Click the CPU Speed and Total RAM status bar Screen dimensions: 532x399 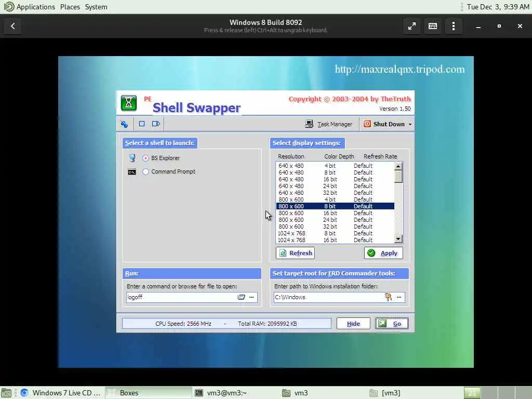point(227,324)
